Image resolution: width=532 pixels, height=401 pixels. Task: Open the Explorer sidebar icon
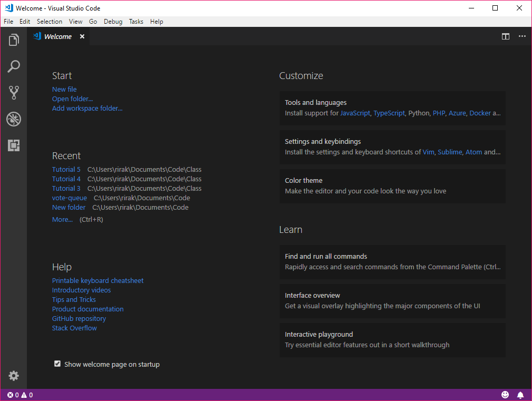pos(13,40)
